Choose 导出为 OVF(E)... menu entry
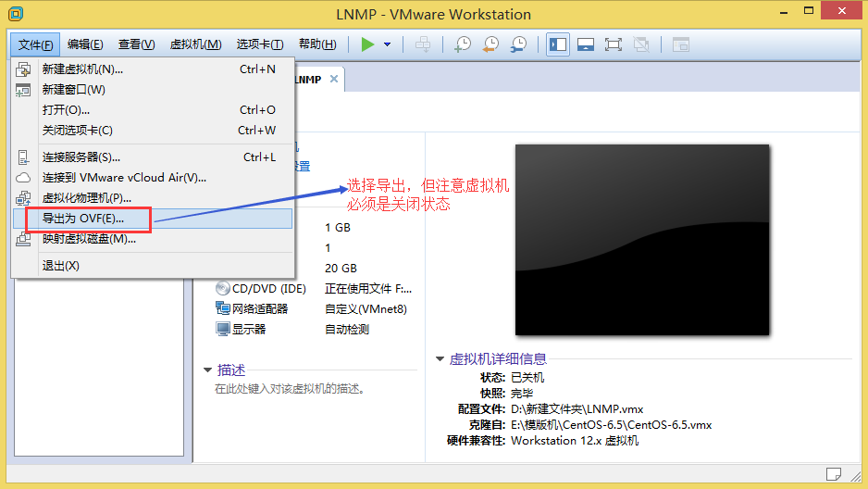Viewport: 868px width, 489px height. click(153, 219)
